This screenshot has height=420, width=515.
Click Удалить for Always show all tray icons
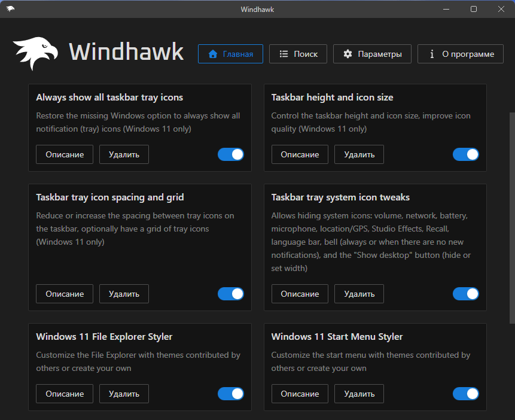(124, 154)
